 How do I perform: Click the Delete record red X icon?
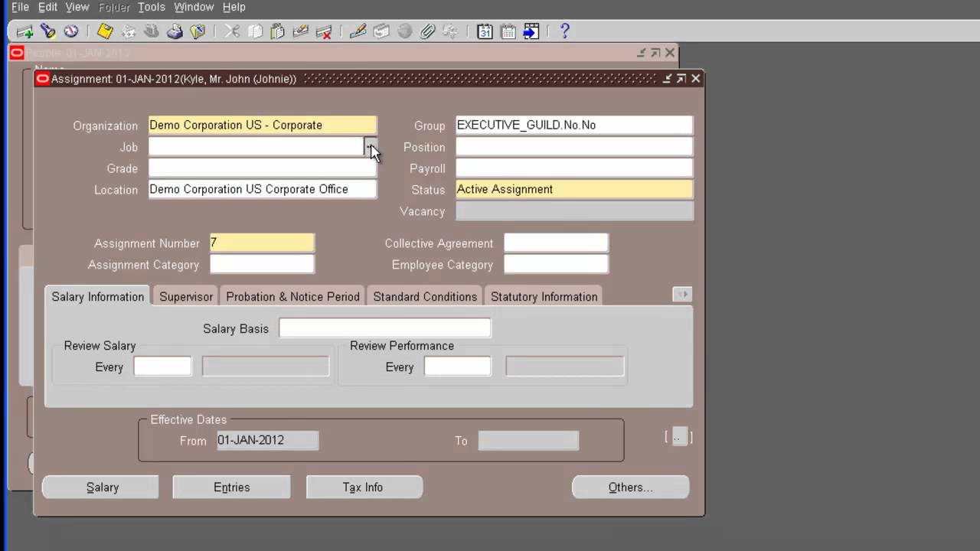324,31
